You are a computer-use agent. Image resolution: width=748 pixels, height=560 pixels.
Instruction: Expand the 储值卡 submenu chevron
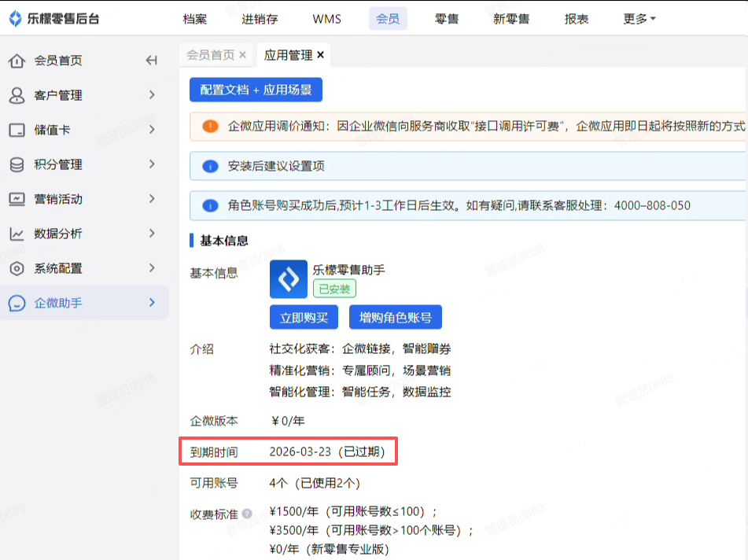pos(152,129)
